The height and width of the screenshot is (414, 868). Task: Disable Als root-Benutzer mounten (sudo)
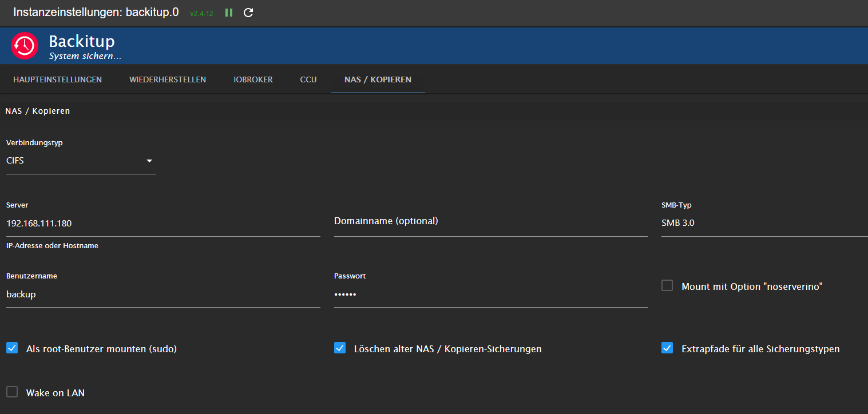(12, 347)
